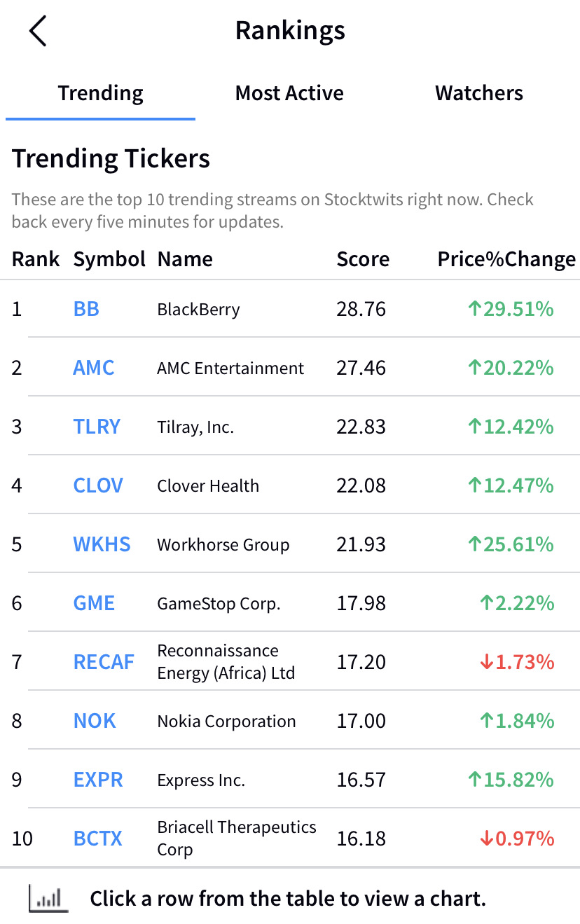
Task: Select the CLOV symbol
Action: tap(98, 485)
